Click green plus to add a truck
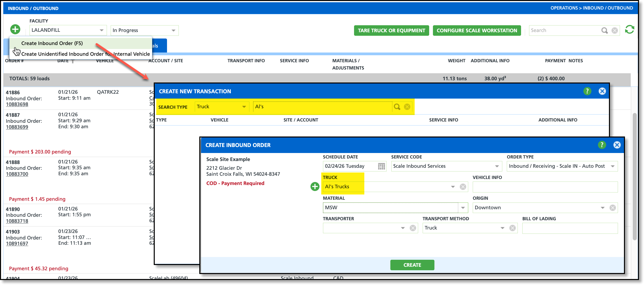Image resolution: width=644 pixels, height=285 pixels. [315, 186]
